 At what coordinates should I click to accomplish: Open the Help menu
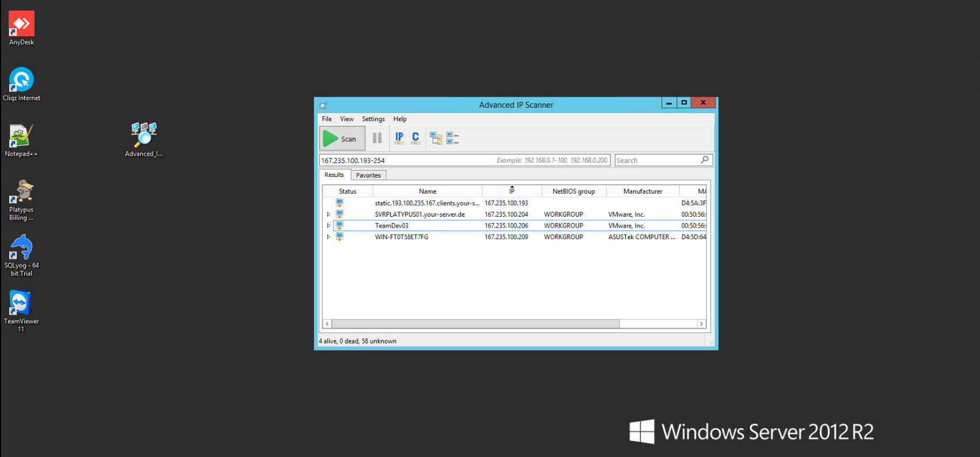coord(400,119)
